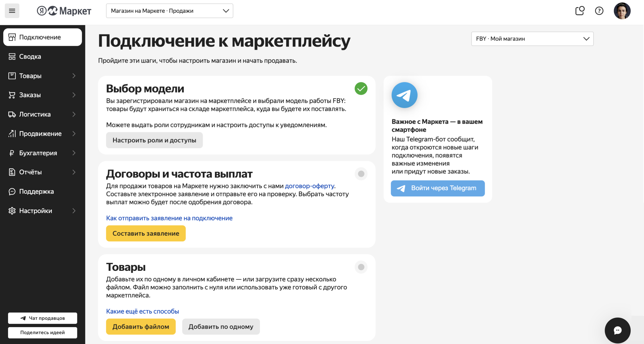Click the Товары card heading

coord(126,267)
